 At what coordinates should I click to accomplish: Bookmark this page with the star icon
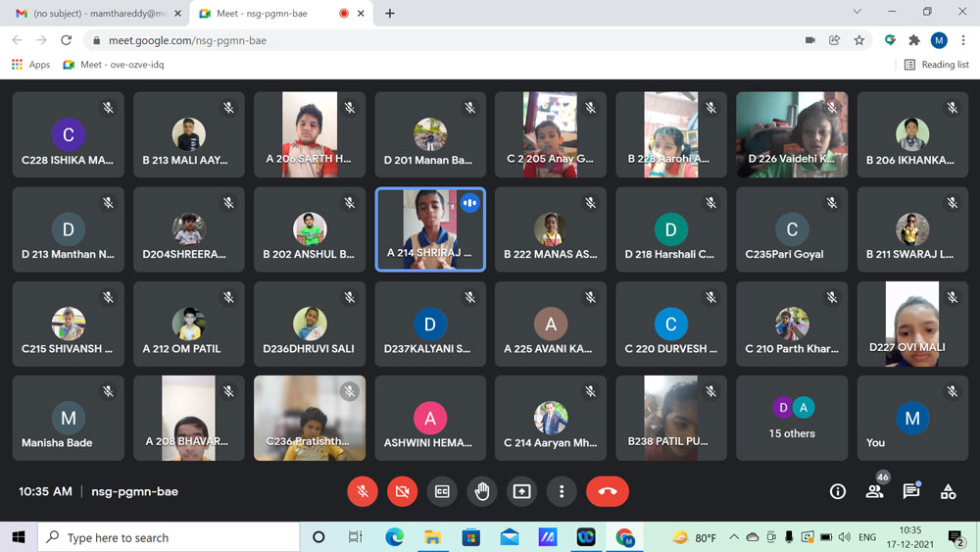[859, 40]
